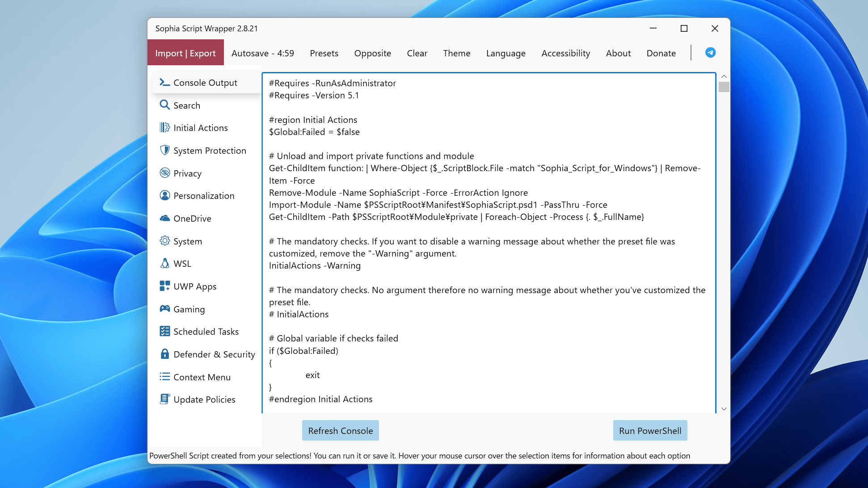The width and height of the screenshot is (868, 488).
Task: Open the Language menu
Action: click(x=506, y=53)
